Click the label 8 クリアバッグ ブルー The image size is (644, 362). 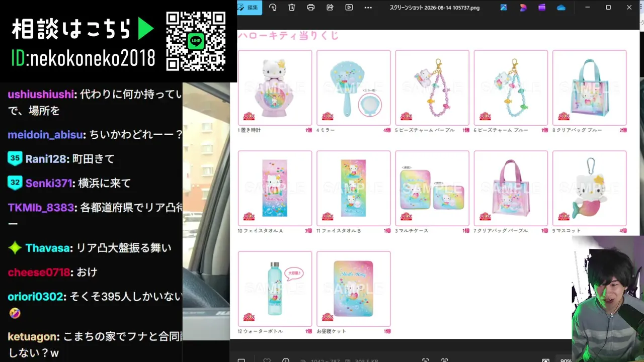[577, 130]
